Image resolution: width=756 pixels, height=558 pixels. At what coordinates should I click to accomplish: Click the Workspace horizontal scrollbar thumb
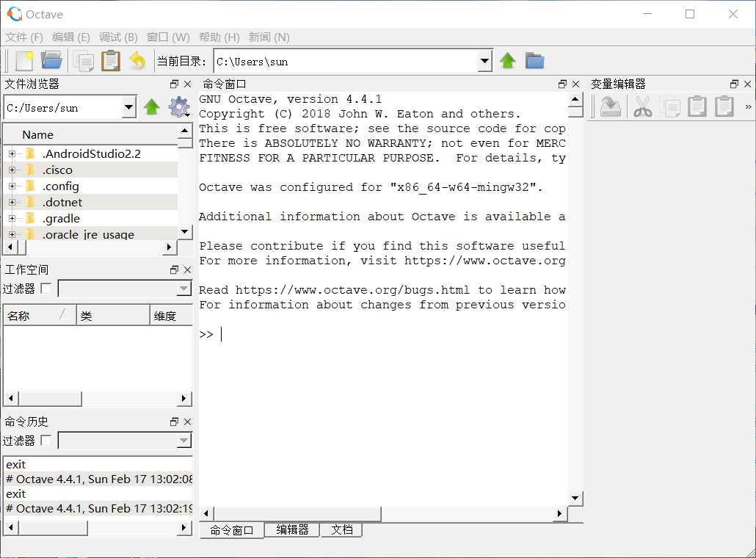(50, 399)
